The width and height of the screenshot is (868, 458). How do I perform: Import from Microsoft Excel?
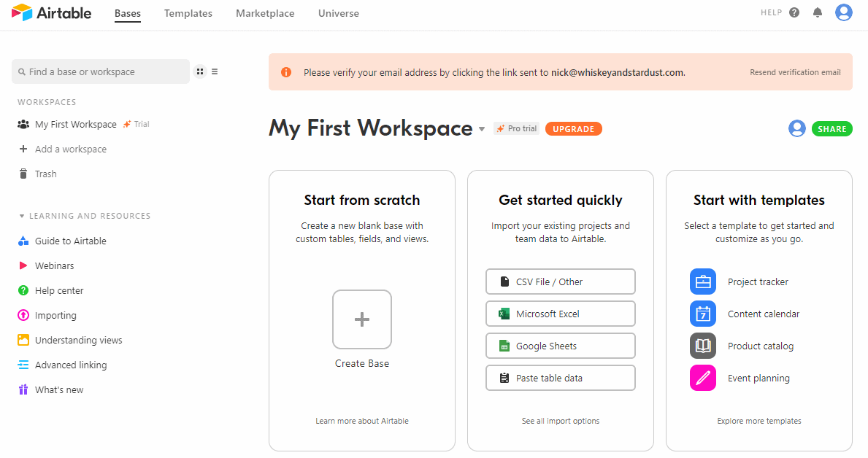click(x=561, y=314)
